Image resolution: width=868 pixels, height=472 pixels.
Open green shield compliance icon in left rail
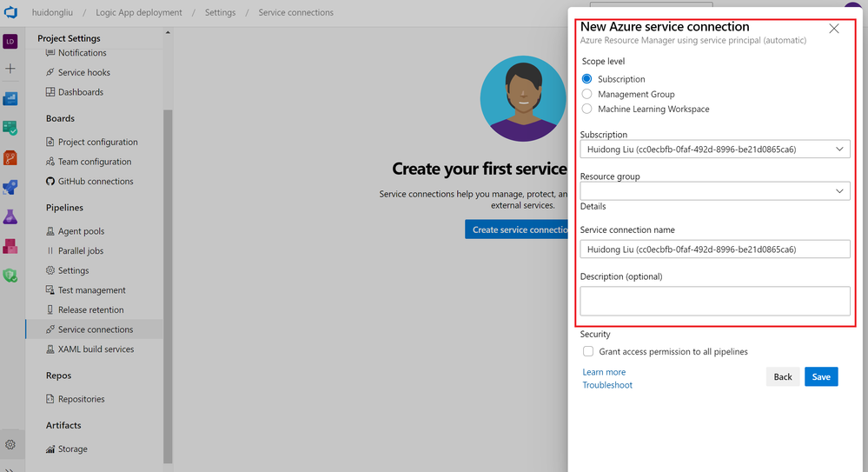click(x=10, y=276)
